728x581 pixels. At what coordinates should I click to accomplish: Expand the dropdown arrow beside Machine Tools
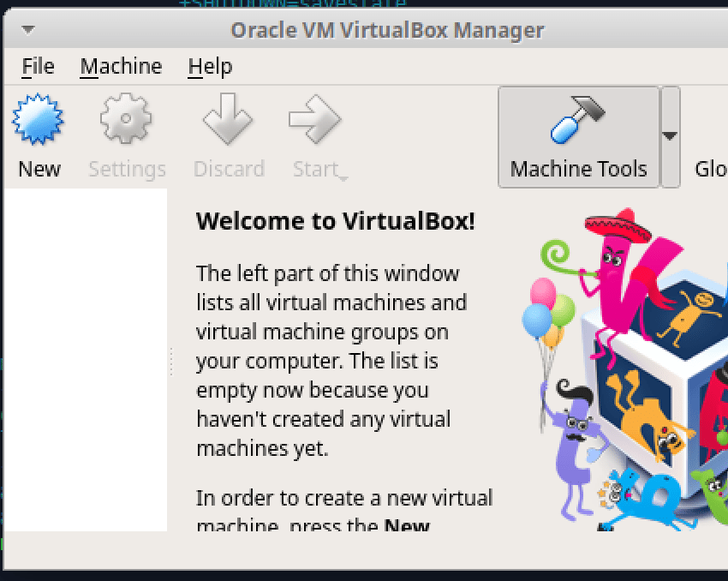point(671,136)
